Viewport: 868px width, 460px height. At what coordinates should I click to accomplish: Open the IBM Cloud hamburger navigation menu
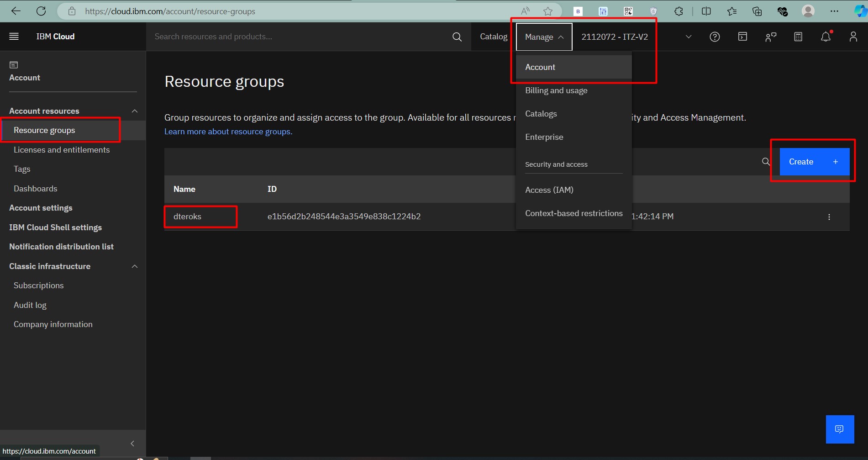point(14,37)
